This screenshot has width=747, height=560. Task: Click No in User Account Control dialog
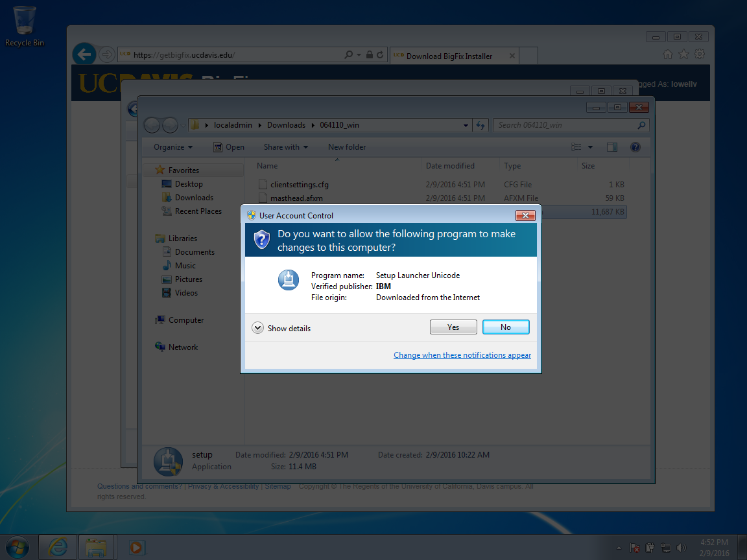click(x=506, y=327)
